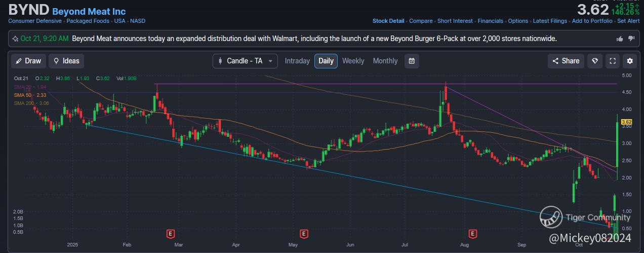Open the calendar date range icon
This screenshot has width=644, height=253.
coord(412,61)
